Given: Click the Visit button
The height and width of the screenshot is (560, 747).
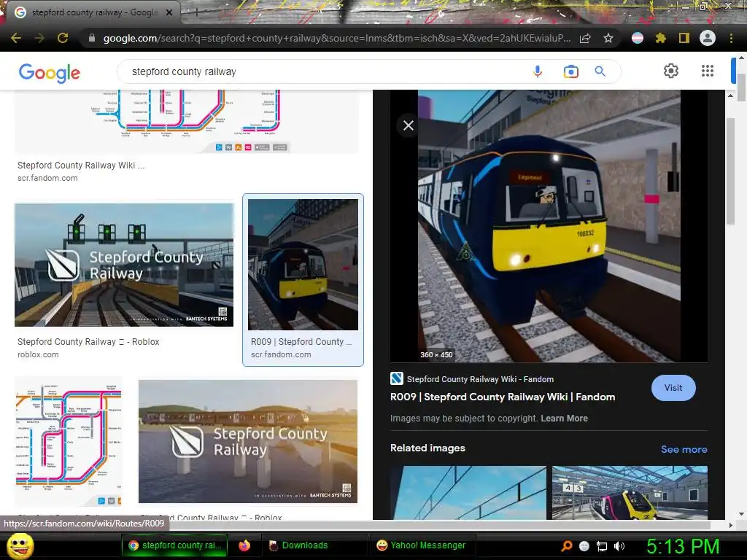Looking at the screenshot, I should pos(673,388).
